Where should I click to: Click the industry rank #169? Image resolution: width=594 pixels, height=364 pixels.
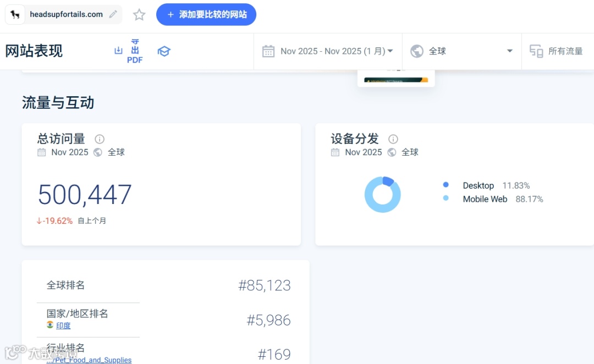click(274, 355)
